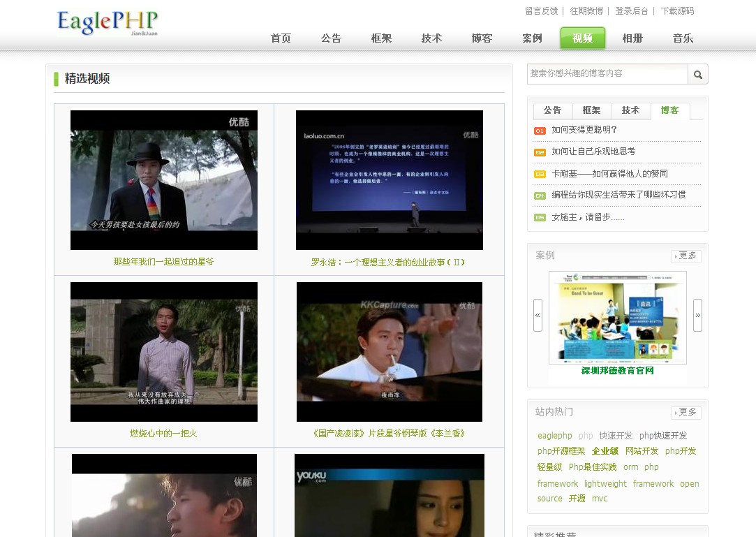Image resolution: width=756 pixels, height=537 pixels.
Task: Click title 那些年我们一起追过的星爷
Action: click(163, 261)
